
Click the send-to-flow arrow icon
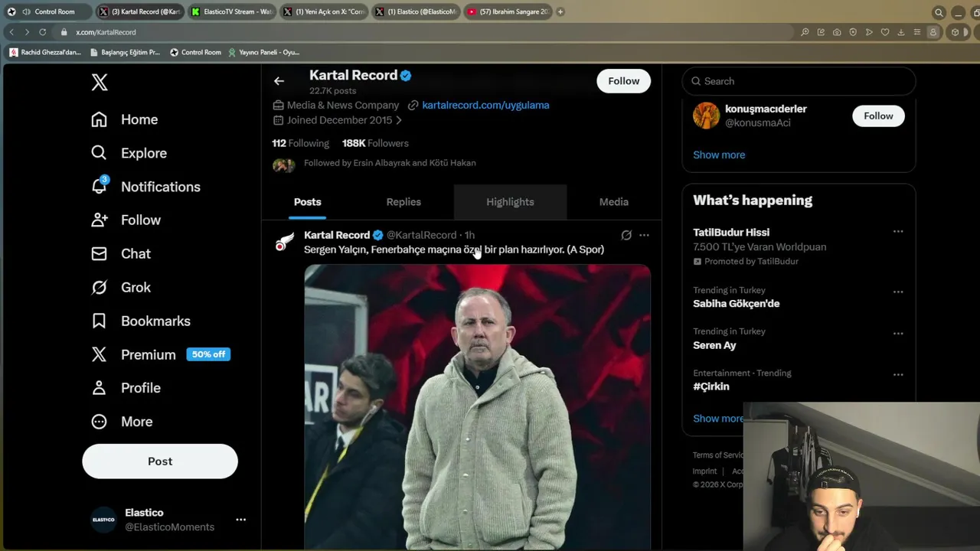(869, 32)
